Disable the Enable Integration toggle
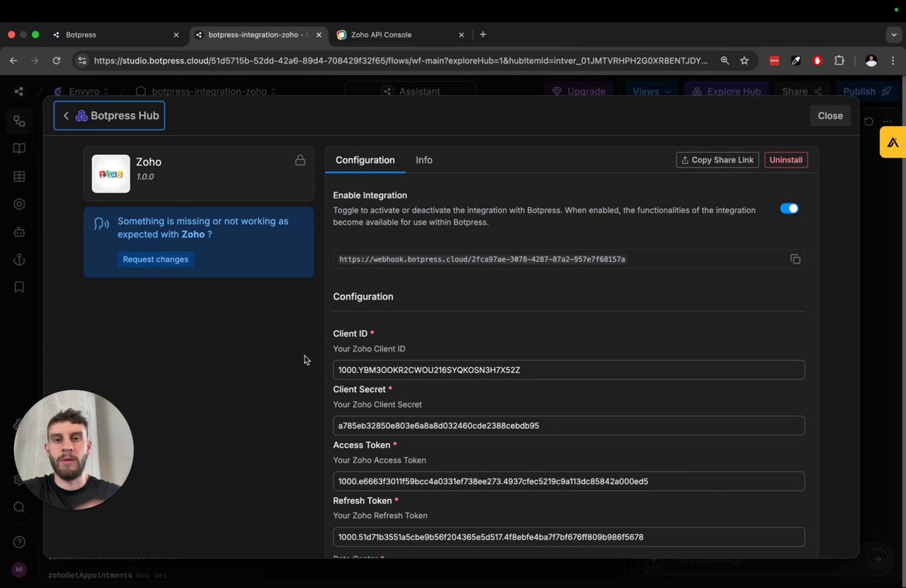The height and width of the screenshot is (588, 906). 789,209
